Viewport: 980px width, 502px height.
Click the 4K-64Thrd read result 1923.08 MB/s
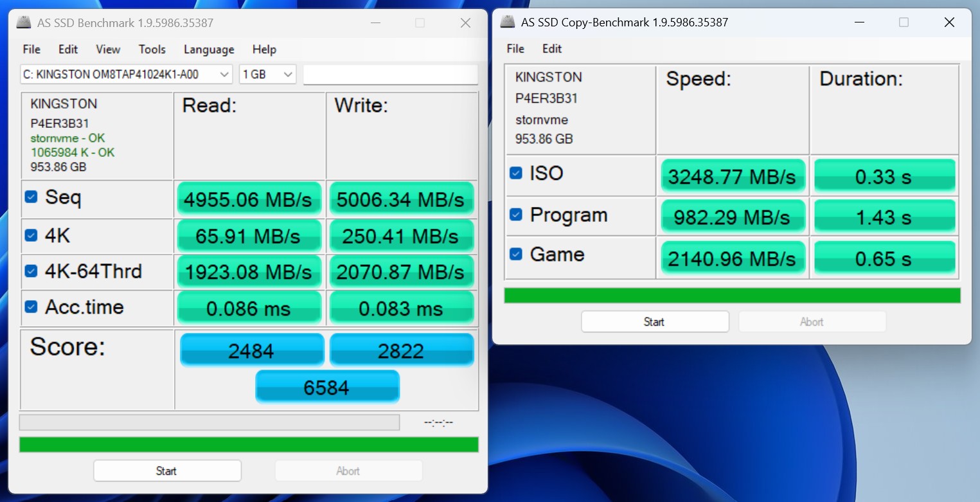(x=249, y=272)
